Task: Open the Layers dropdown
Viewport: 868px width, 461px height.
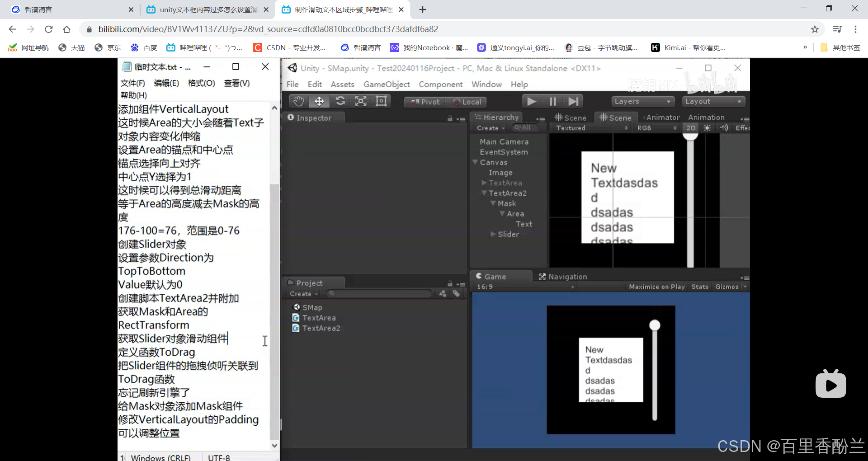Action: 642,101
